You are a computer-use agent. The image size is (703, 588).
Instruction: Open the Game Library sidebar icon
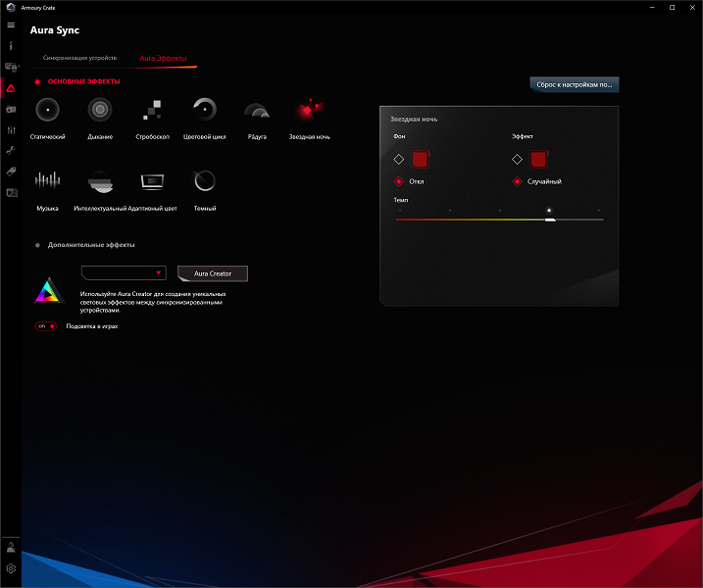11,109
